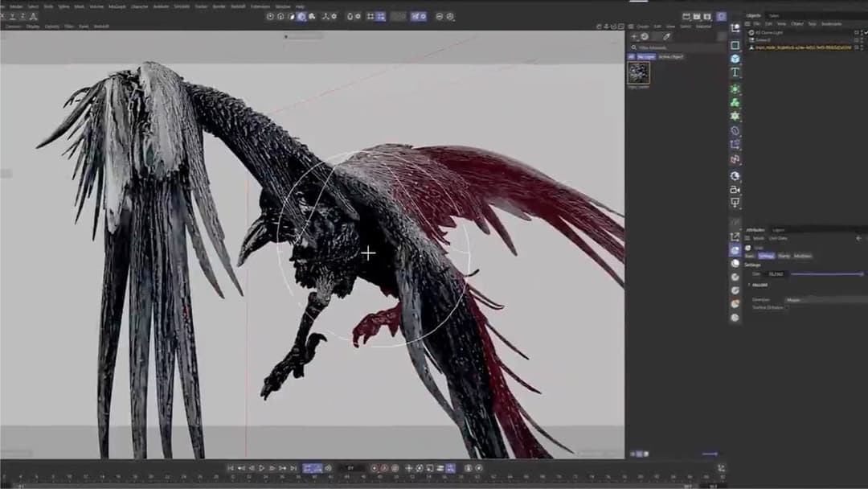This screenshot has height=489, width=868.
Task: Open the MoGraph menu
Action: click(x=117, y=6)
